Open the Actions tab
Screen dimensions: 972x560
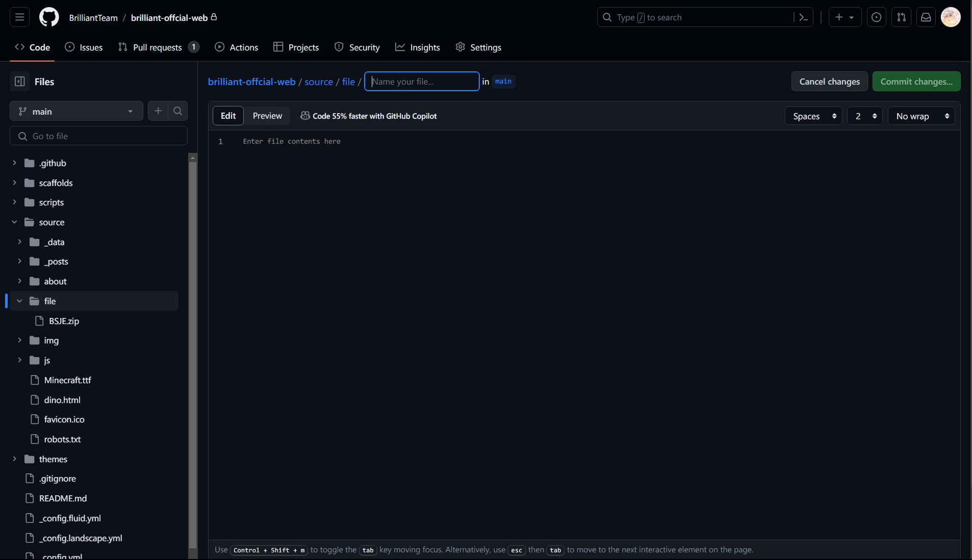pyautogui.click(x=237, y=47)
